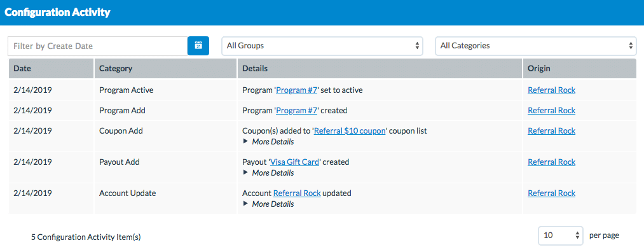Open Program #7 link in Program Add row
This screenshot has height=252, width=644.
coord(296,111)
